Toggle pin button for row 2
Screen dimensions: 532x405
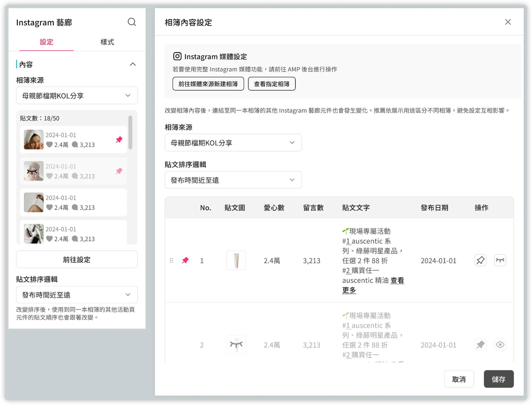tap(480, 345)
